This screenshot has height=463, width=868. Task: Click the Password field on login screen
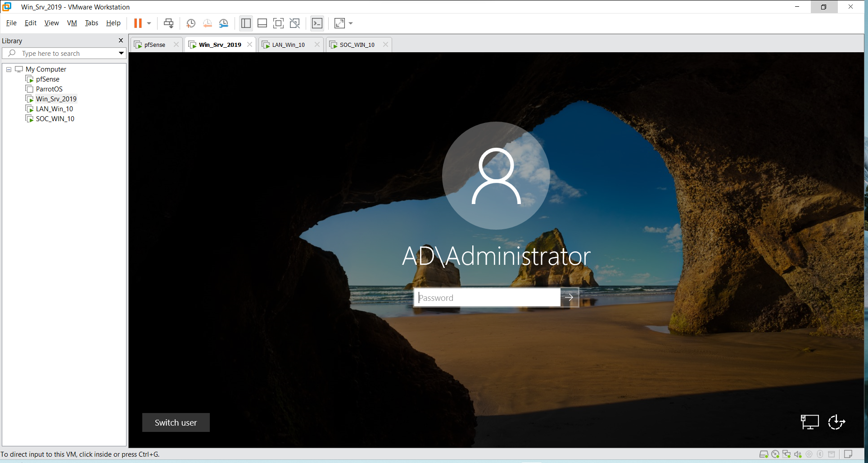pyautogui.click(x=487, y=298)
